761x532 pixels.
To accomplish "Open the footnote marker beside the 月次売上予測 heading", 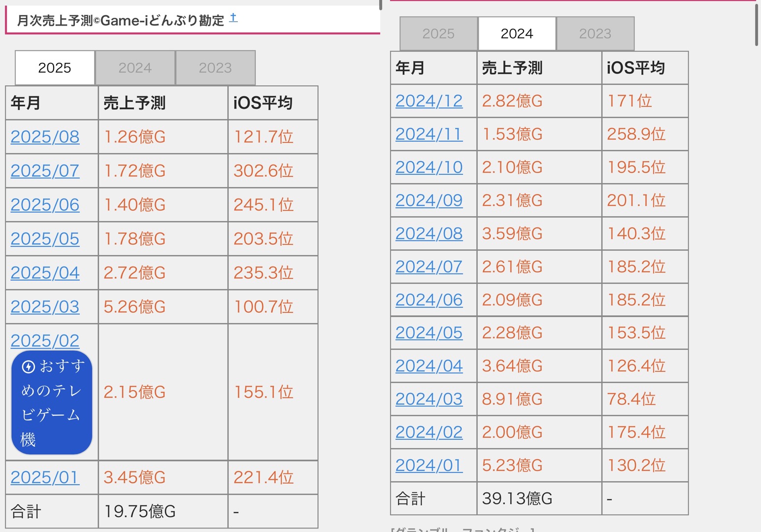I will pos(233,18).
